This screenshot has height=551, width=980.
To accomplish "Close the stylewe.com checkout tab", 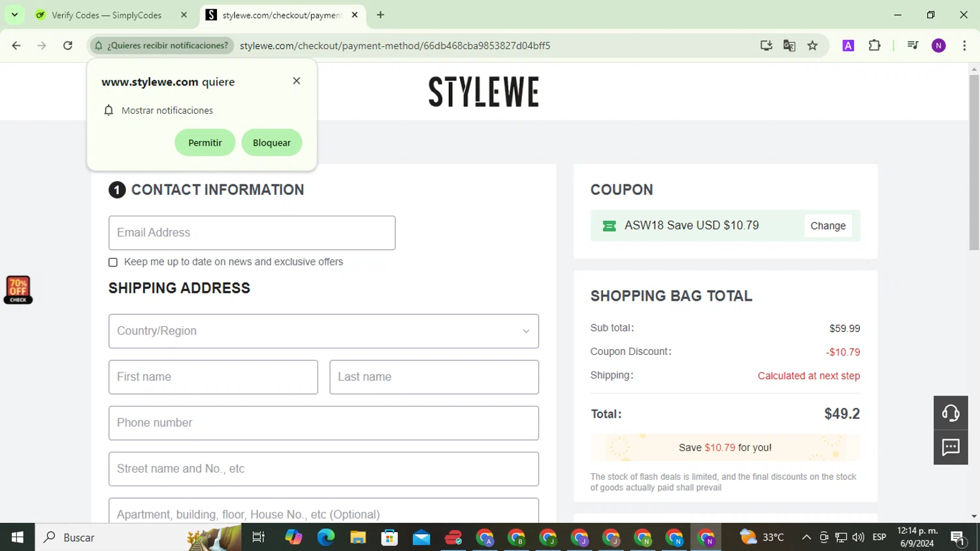I will click(x=355, y=15).
